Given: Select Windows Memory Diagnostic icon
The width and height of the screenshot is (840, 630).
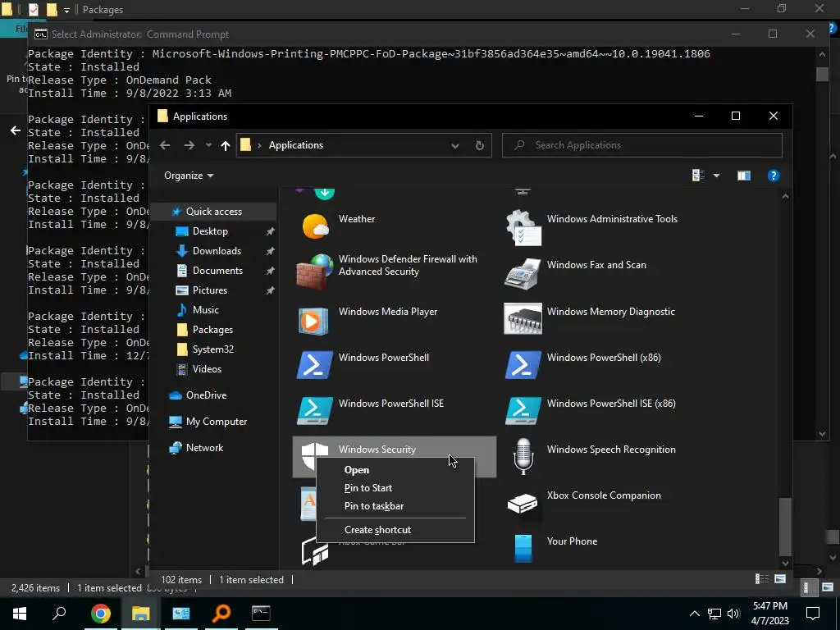Looking at the screenshot, I should pos(523,319).
